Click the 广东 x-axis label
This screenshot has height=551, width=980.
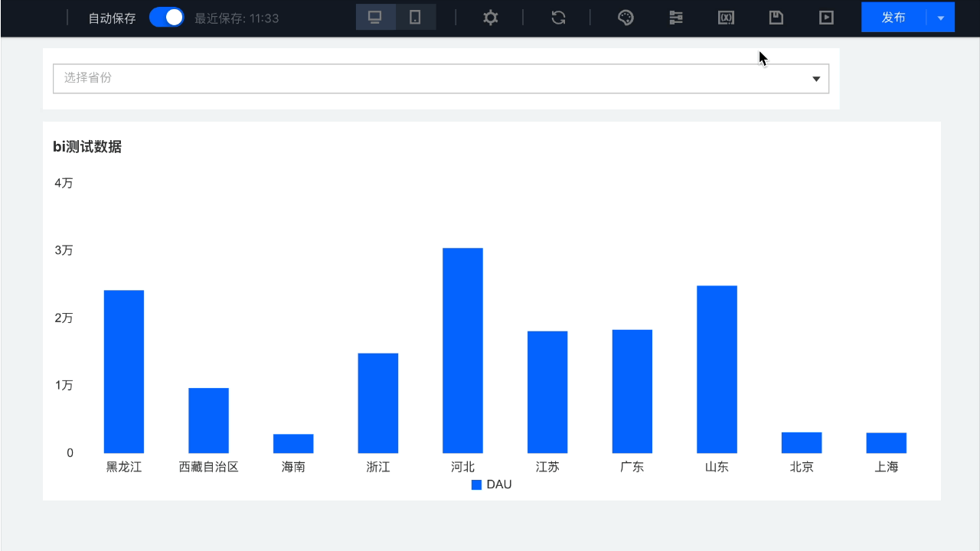(x=632, y=466)
